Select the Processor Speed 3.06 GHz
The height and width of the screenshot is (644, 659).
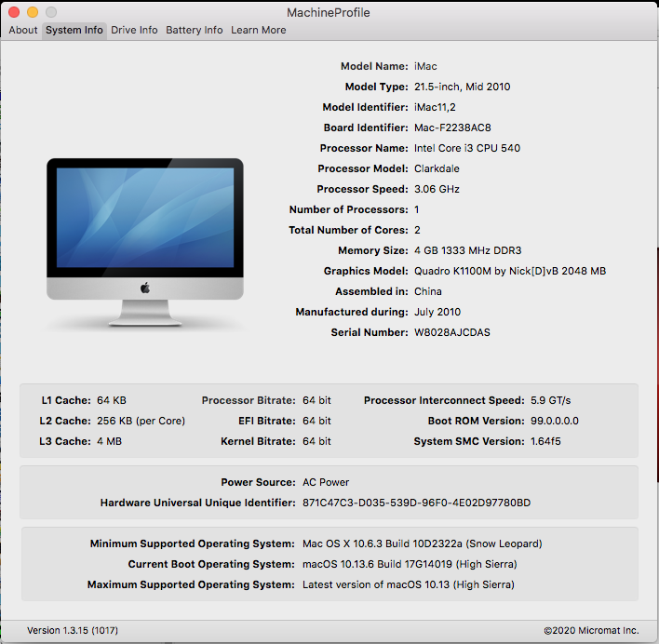pos(437,189)
